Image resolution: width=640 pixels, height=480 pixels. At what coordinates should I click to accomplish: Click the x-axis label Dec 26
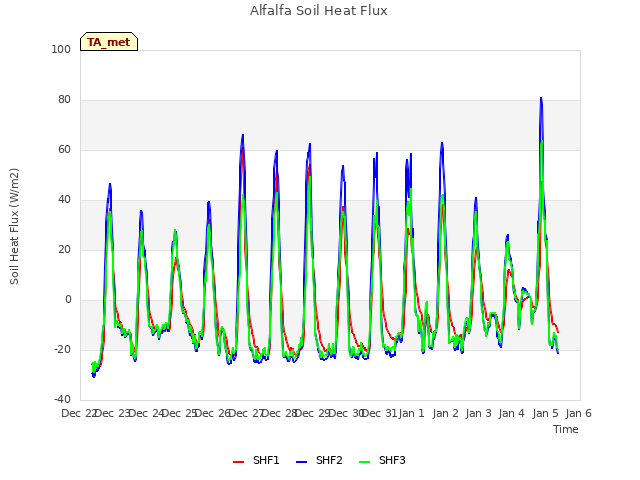(x=213, y=413)
